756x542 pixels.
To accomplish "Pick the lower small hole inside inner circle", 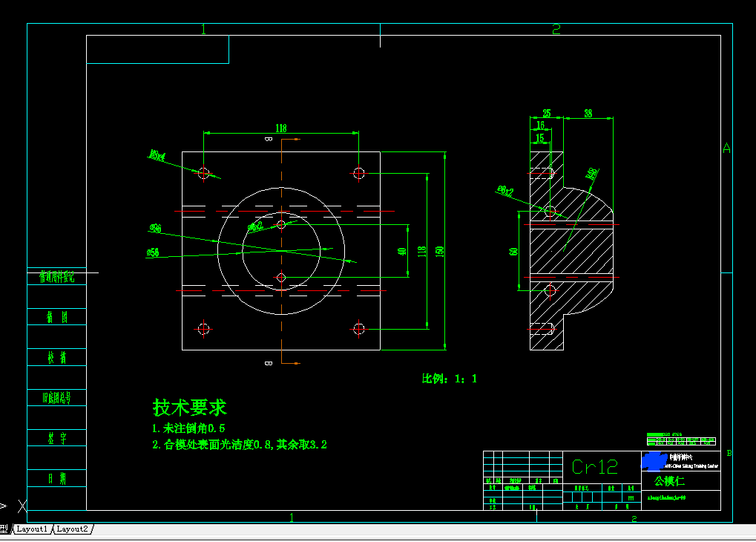I will (x=282, y=278).
